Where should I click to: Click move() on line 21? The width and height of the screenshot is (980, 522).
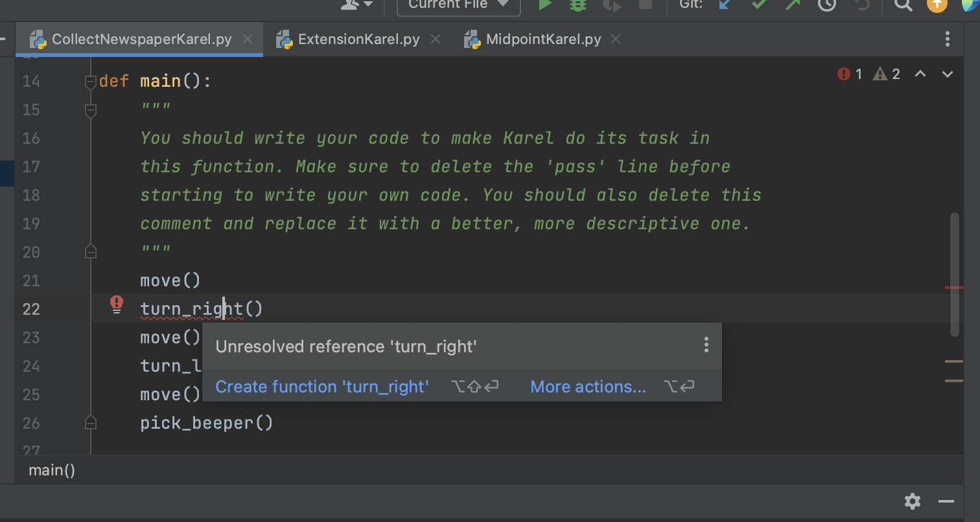(170, 280)
